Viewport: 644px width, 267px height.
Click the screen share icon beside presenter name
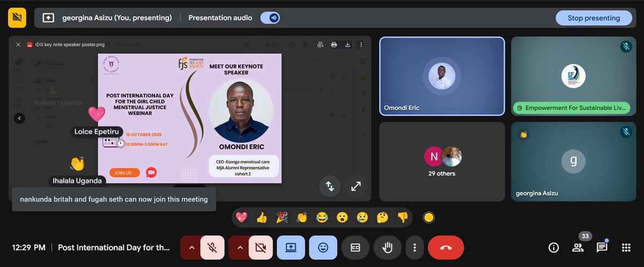(x=48, y=18)
